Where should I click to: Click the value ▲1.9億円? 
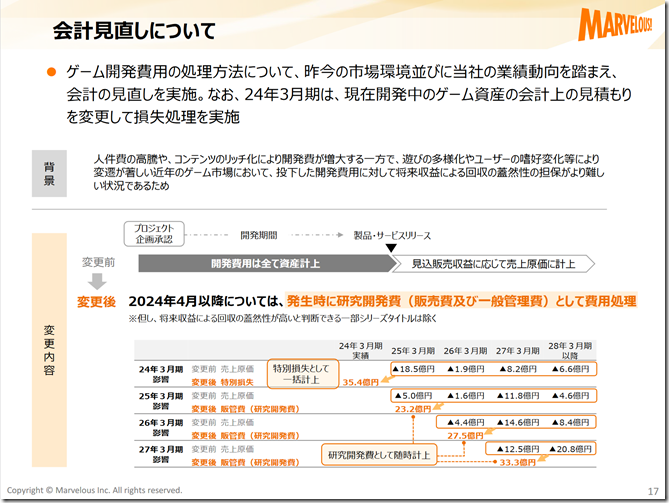[x=465, y=369]
